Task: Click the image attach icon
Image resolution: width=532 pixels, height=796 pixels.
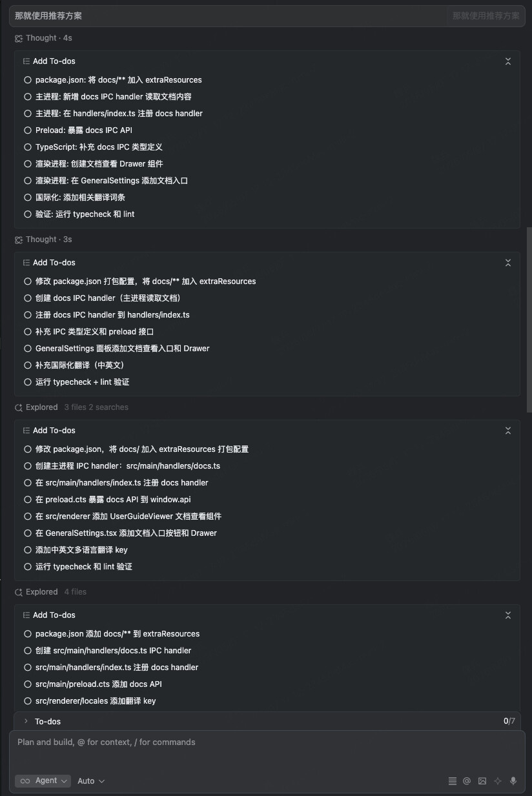Action: coord(482,781)
